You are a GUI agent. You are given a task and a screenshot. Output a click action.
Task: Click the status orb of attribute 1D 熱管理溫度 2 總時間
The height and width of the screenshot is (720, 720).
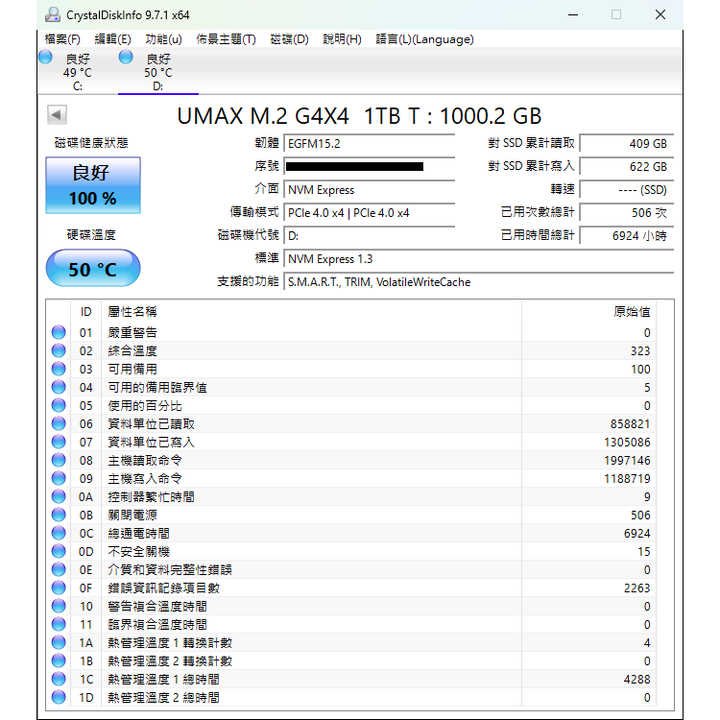tap(59, 697)
